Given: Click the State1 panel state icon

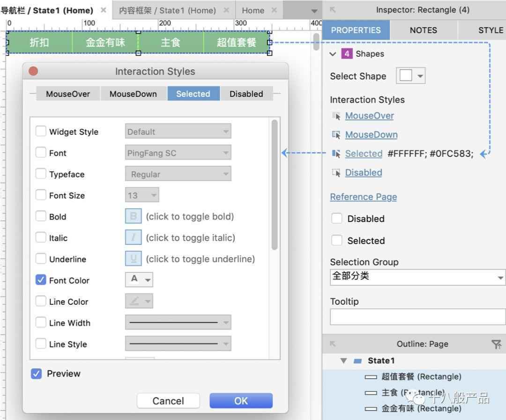Looking at the screenshot, I should pyautogui.click(x=357, y=361).
